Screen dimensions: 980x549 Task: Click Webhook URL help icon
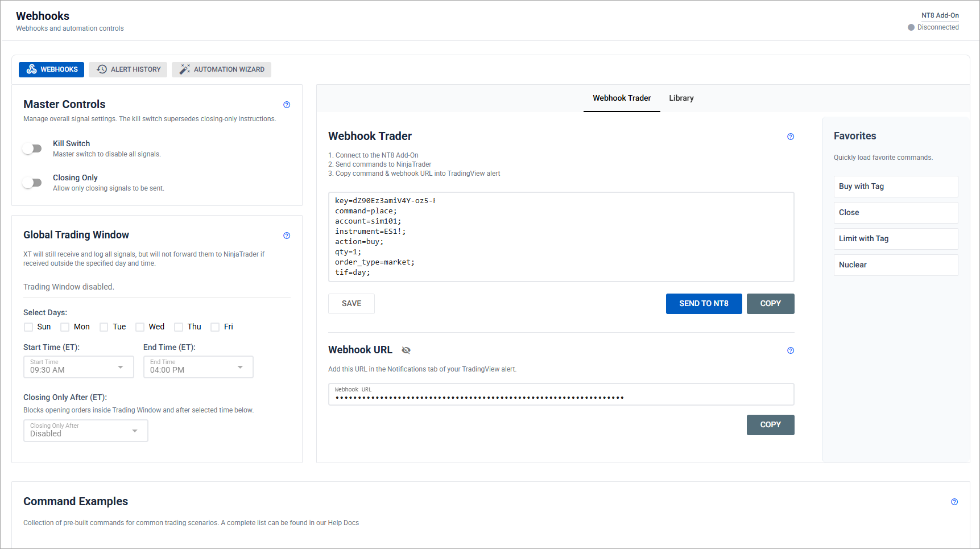(x=791, y=350)
